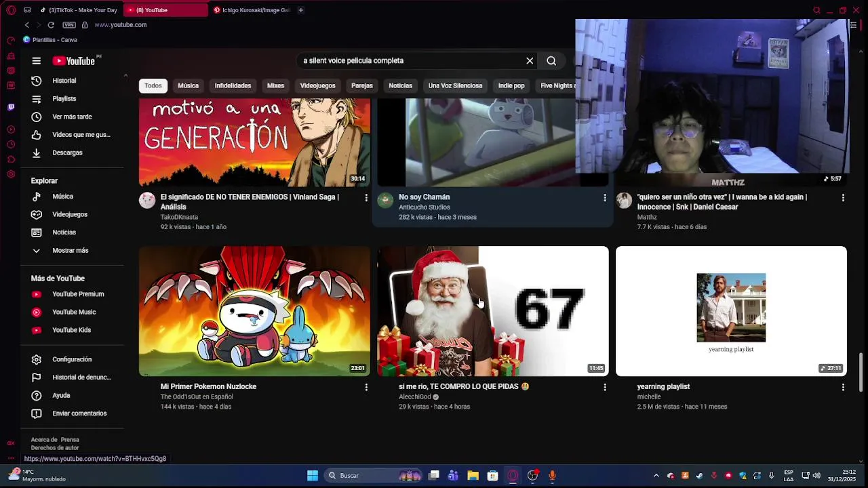Reload the page with refresh button

(x=51, y=25)
